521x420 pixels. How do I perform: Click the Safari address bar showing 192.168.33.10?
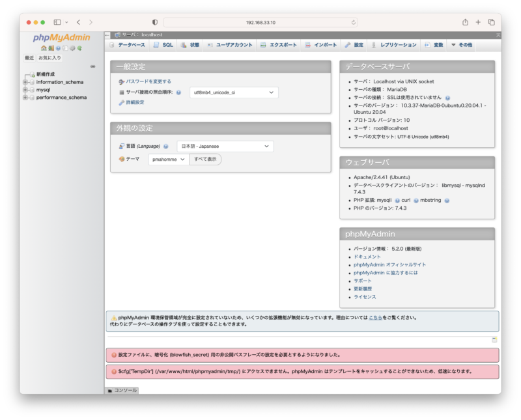click(x=260, y=22)
